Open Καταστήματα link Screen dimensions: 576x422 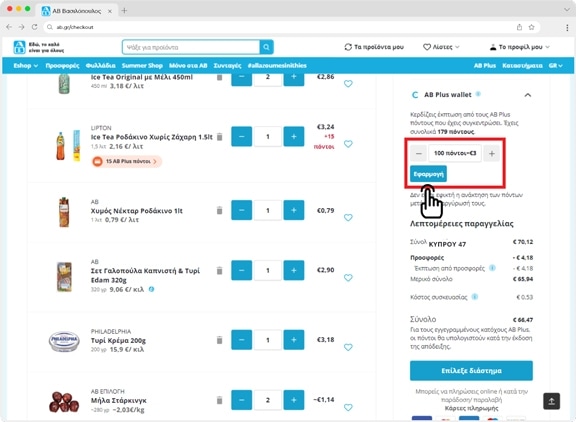(522, 65)
